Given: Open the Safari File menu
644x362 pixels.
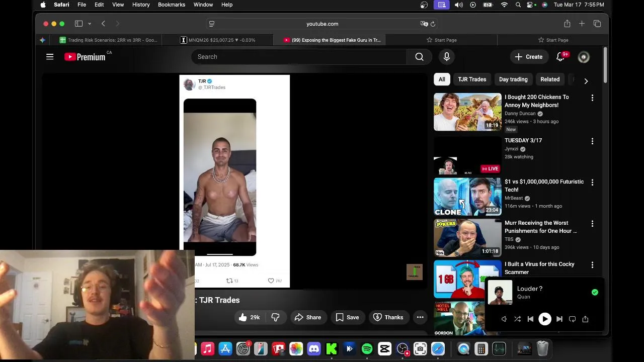Looking at the screenshot, I should click(x=82, y=5).
